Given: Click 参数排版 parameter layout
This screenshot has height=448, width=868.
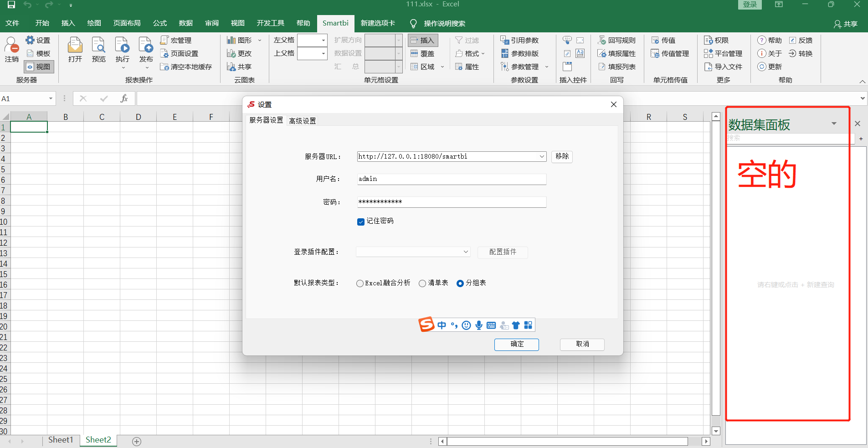Looking at the screenshot, I should point(519,53).
